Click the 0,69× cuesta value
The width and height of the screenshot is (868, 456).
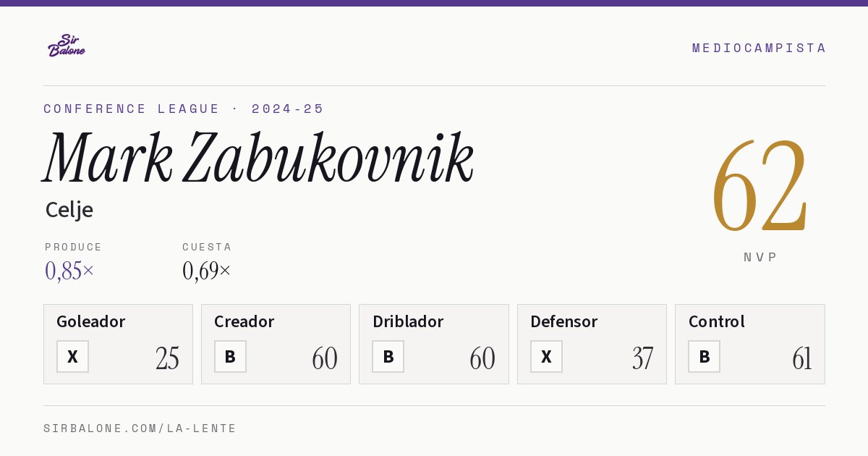tap(207, 271)
